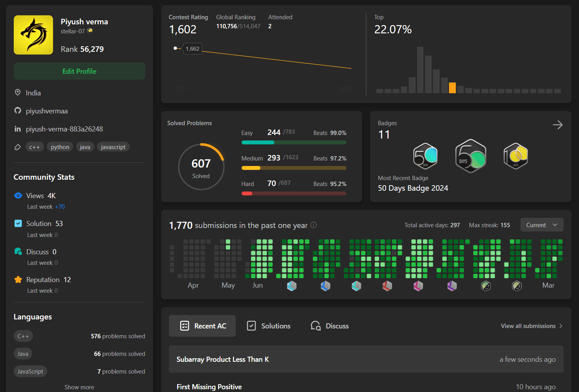Image resolution: width=579 pixels, height=392 pixels.
Task: Switch to the Solutions tab
Action: (269, 326)
